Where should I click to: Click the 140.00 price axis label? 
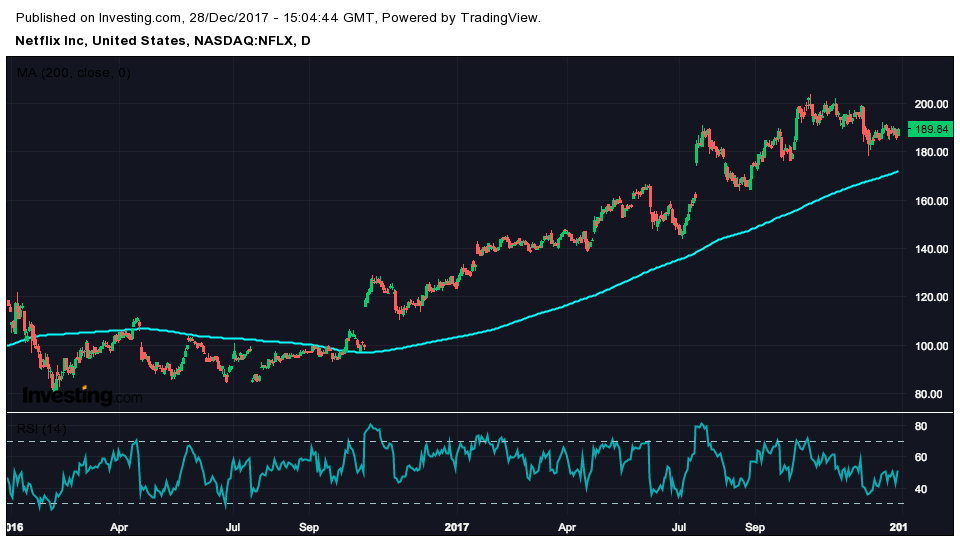click(931, 249)
